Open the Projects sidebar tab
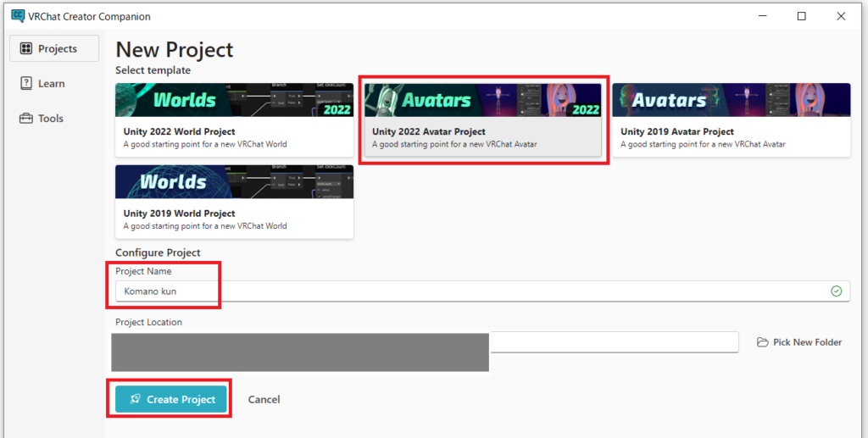Screen dimensions: 868x438 point(54,48)
